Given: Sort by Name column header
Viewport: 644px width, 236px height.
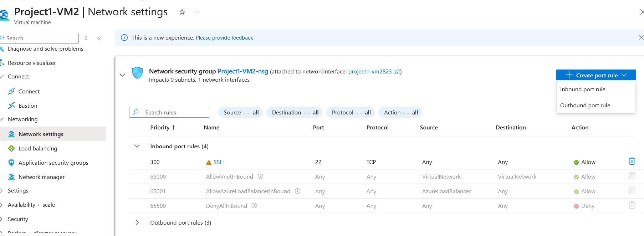Looking at the screenshot, I should tap(211, 127).
